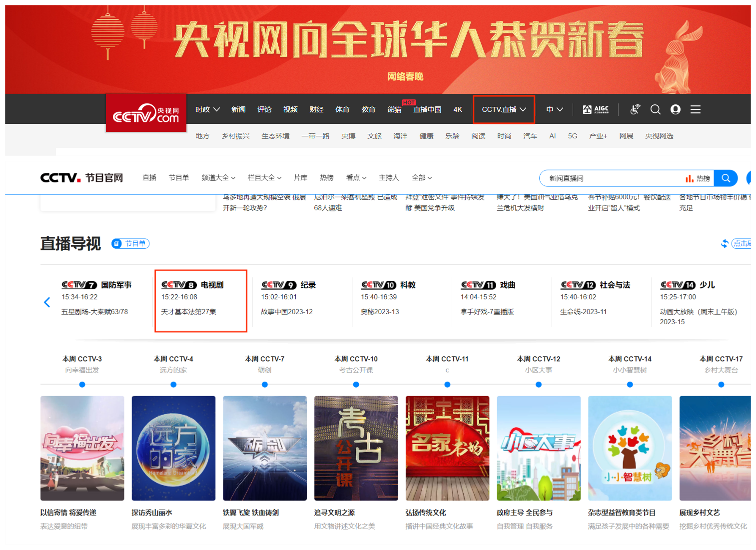This screenshot has height=550, width=756.
Task: Open the 名家书场 thumbnail
Action: pyautogui.click(x=447, y=448)
